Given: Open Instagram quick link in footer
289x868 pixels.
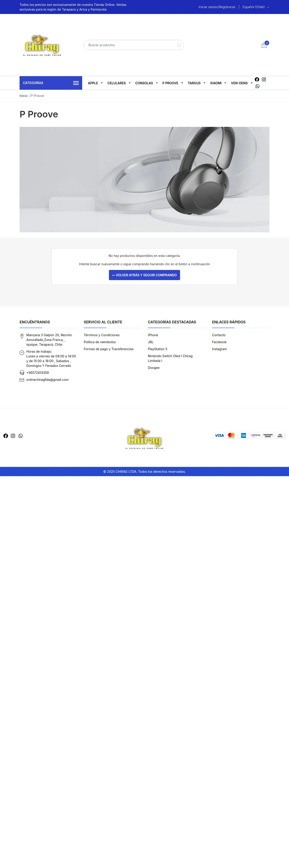Looking at the screenshot, I should pyautogui.click(x=219, y=349).
